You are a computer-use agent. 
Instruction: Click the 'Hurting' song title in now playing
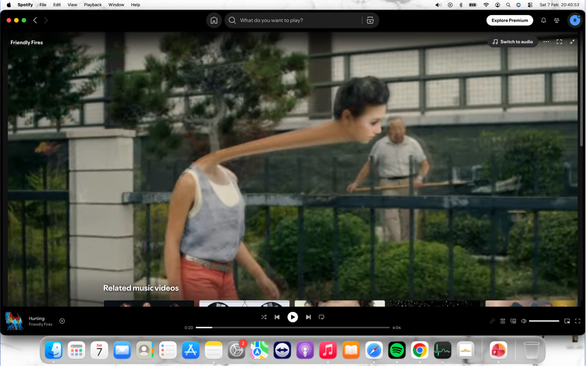point(37,318)
